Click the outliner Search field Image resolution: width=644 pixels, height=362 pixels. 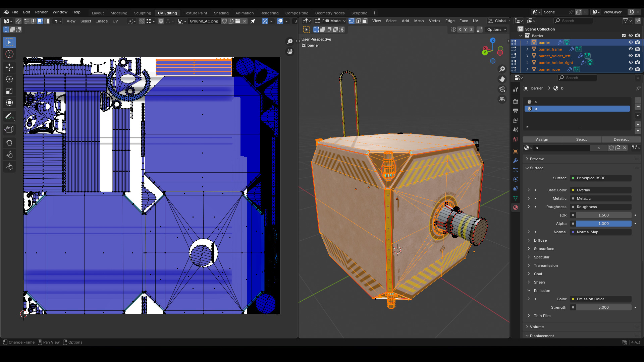pyautogui.click(x=573, y=21)
